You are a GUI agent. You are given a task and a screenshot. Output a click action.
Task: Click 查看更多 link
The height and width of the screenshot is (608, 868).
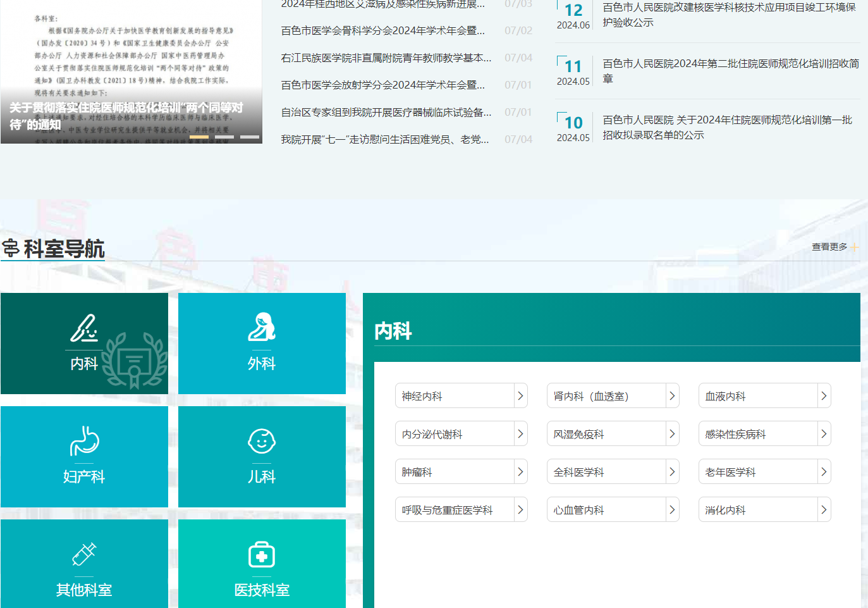[829, 247]
